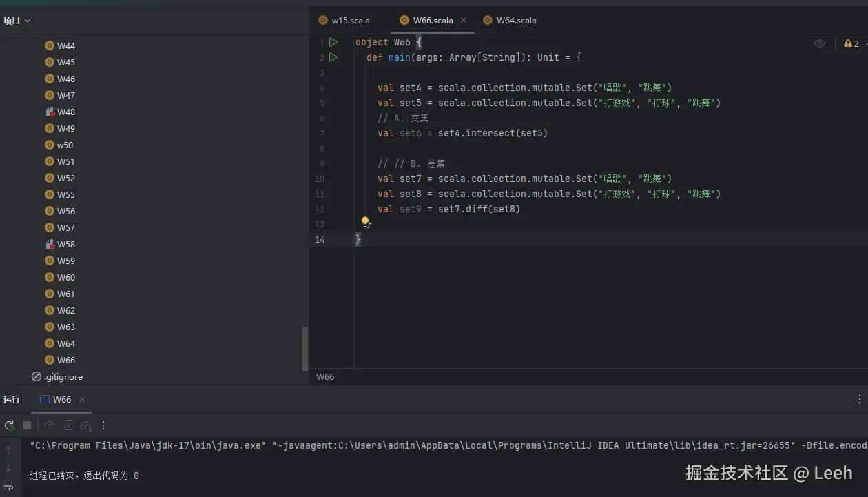The image size is (868, 497).
Task: Rerun the W66 program
Action: pos(9,426)
